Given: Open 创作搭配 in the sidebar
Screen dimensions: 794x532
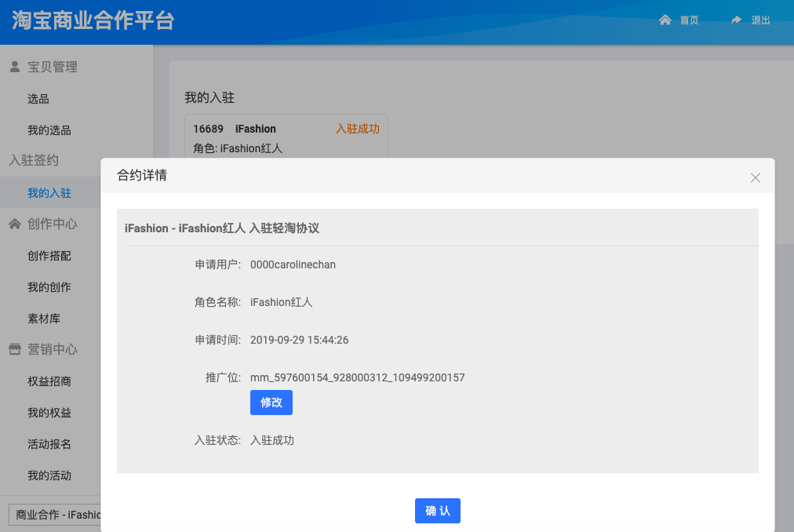Looking at the screenshot, I should coord(49,256).
